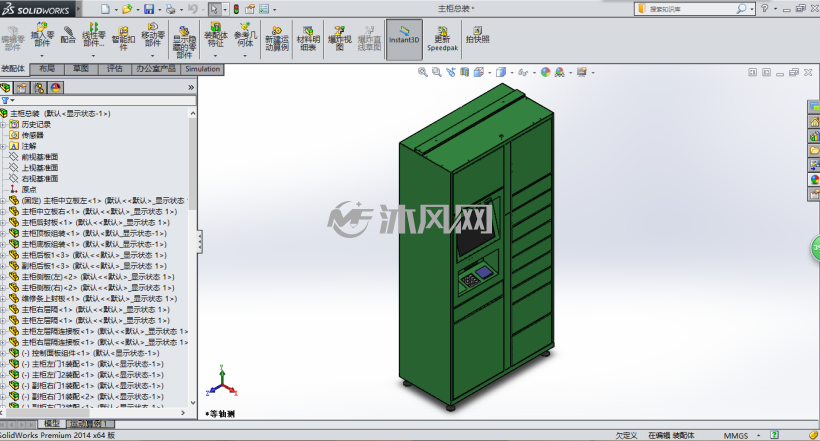The height and width of the screenshot is (441, 820).
Task: Click the Apply Scene icon
Action: [x=560, y=72]
